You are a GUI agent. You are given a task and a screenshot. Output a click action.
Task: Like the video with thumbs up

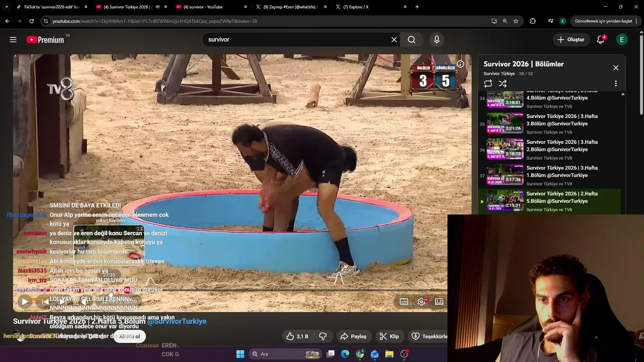pos(297,336)
